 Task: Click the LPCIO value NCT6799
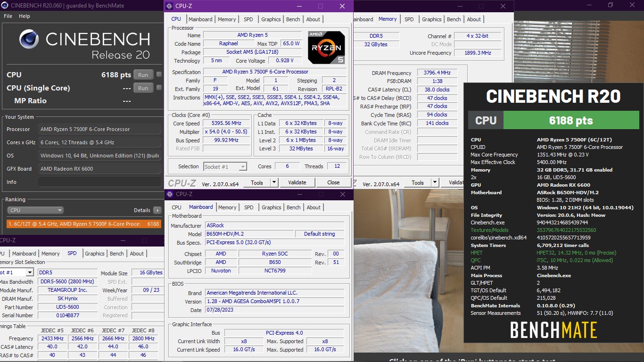click(x=275, y=271)
